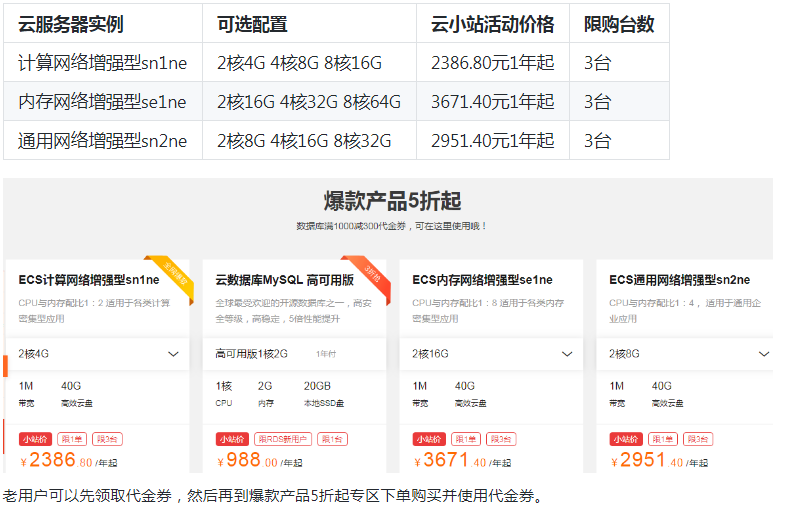The height and width of the screenshot is (508, 797).
Task: Select the 高可用版1核2G option row
Action: coord(294,354)
